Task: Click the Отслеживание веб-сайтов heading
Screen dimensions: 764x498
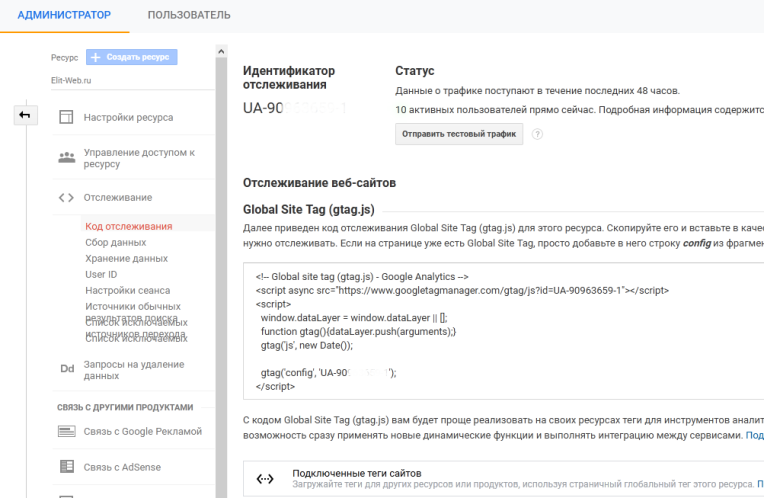Action: coord(320,183)
